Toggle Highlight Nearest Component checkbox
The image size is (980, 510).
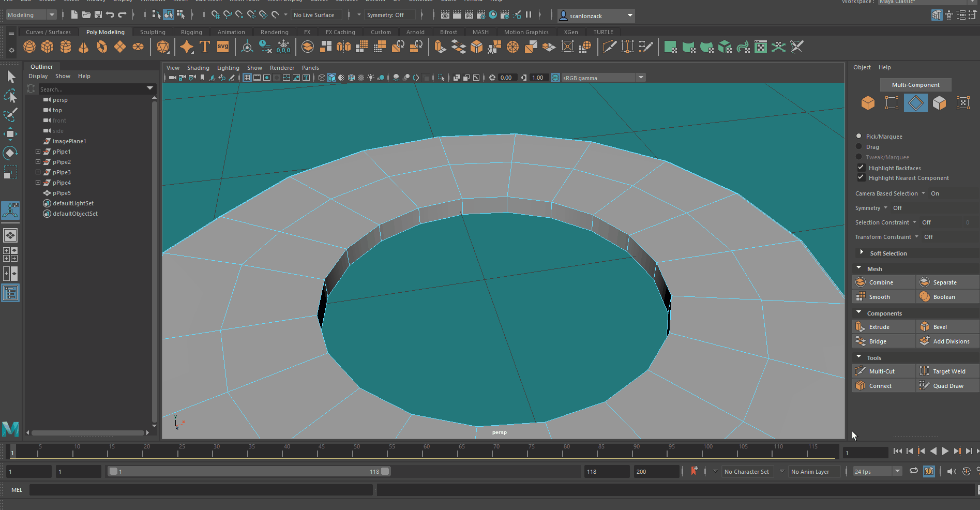pyautogui.click(x=861, y=177)
